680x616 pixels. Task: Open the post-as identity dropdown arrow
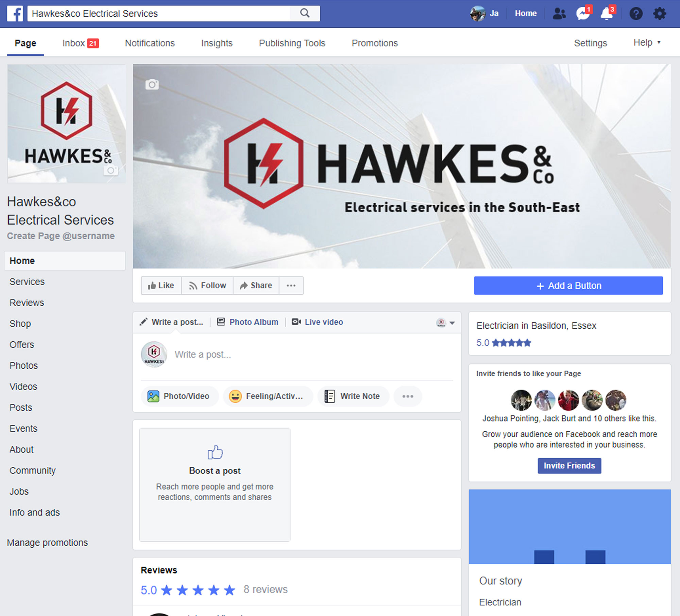452,323
